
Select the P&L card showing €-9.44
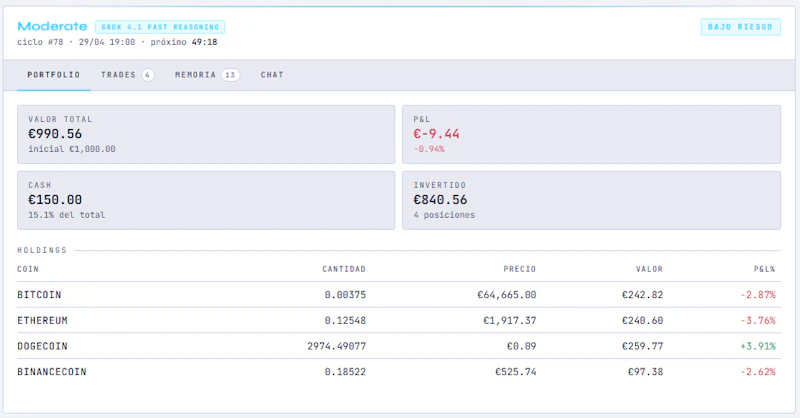tap(591, 134)
